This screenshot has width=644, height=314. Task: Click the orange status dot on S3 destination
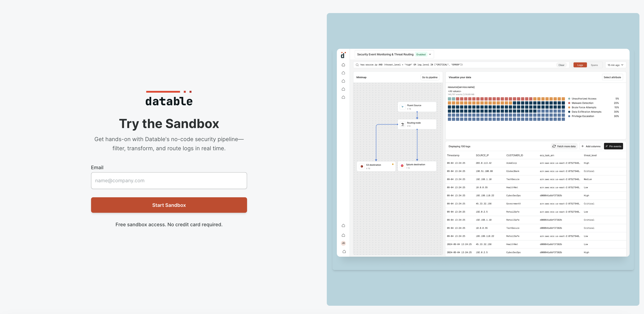click(393, 164)
